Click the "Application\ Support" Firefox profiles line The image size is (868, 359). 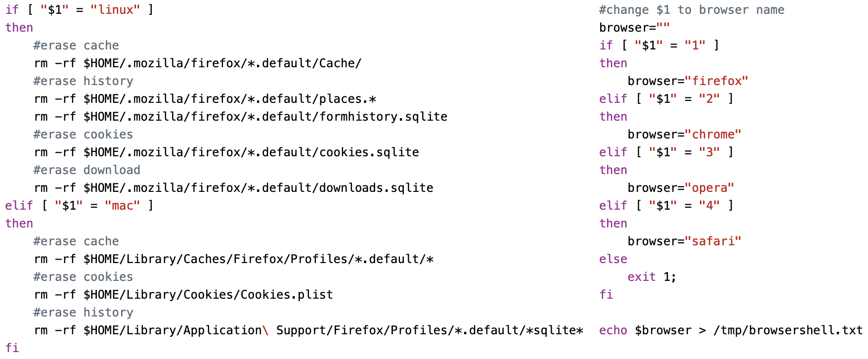point(308,330)
